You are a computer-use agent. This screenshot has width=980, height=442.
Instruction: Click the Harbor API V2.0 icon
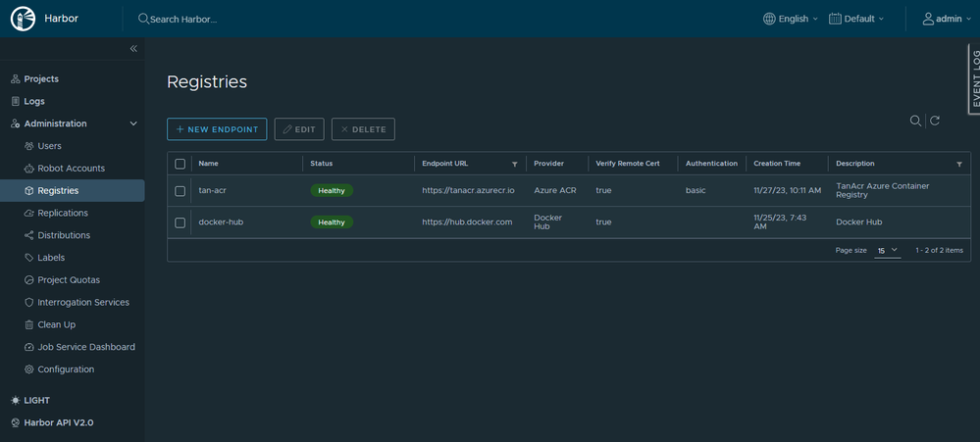point(16,422)
